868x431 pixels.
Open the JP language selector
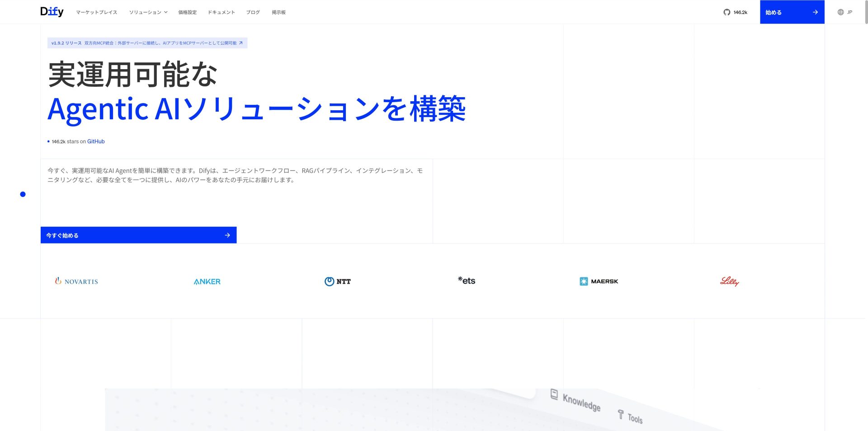(844, 12)
